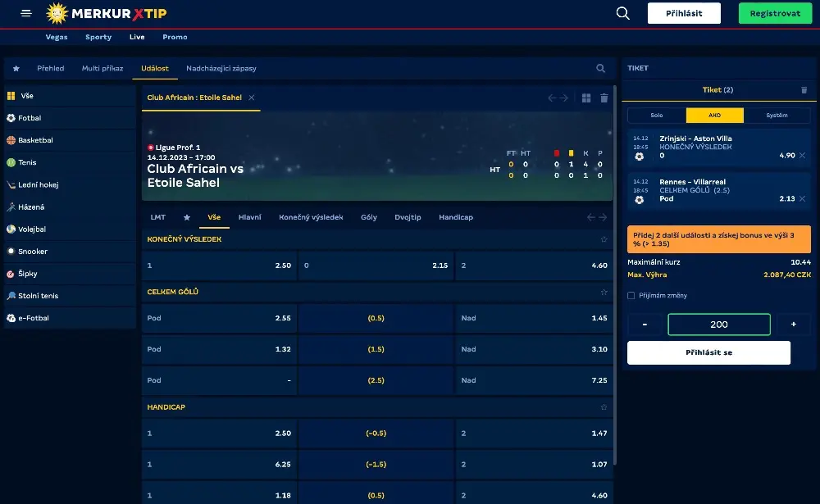Image resolution: width=820 pixels, height=504 pixels.
Task: Show all sports with Vše
Action: click(x=70, y=96)
